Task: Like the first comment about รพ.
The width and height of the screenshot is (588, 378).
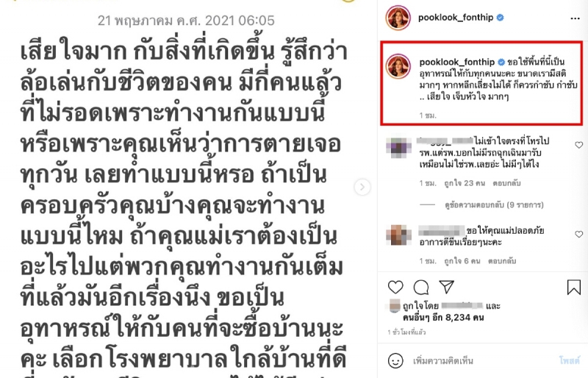Action: point(579,145)
